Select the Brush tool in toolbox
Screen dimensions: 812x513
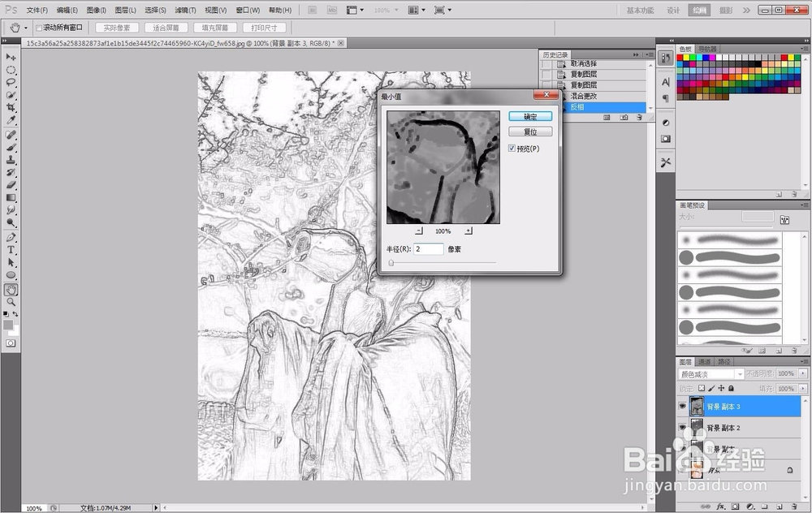click(11, 147)
